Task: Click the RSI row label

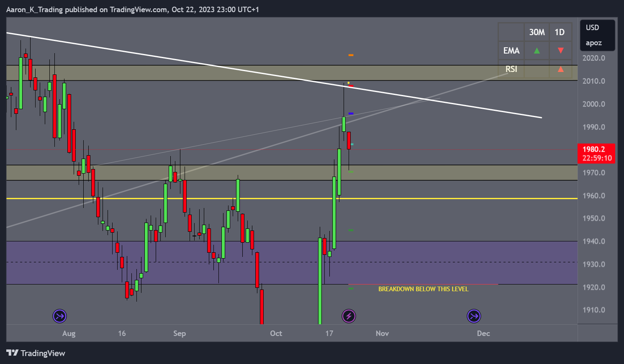Action: pos(511,69)
